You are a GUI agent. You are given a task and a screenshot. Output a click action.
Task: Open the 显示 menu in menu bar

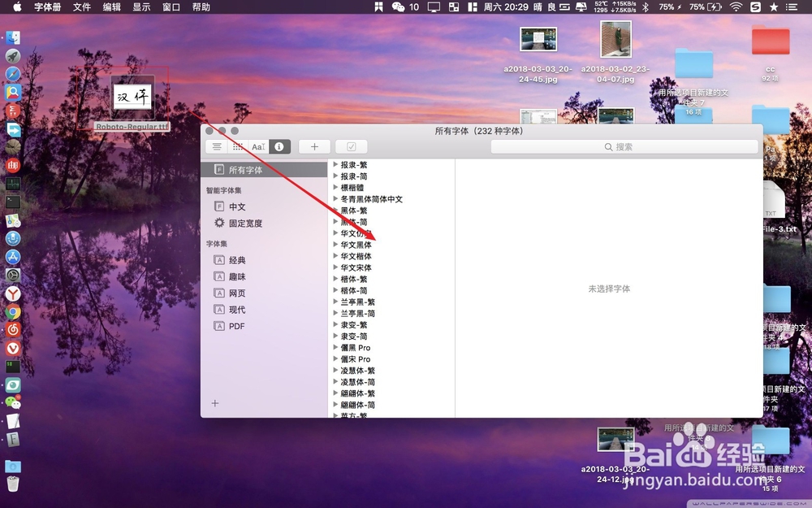click(141, 7)
